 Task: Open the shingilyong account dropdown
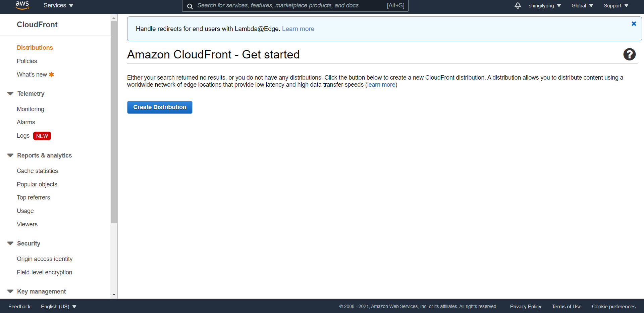point(545,6)
